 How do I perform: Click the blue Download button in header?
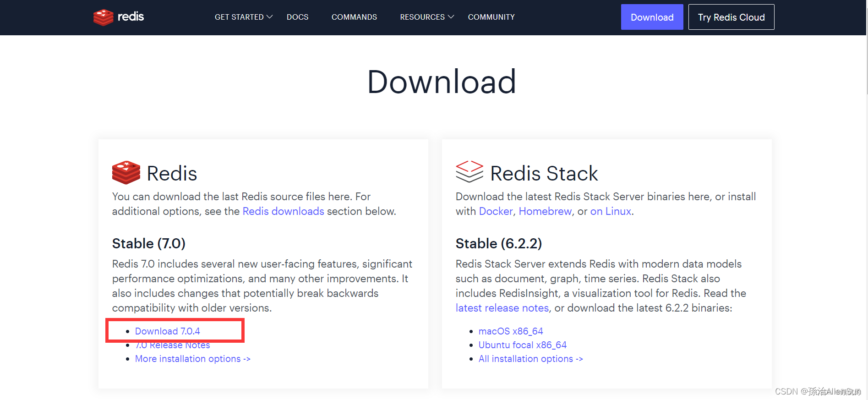click(x=652, y=17)
